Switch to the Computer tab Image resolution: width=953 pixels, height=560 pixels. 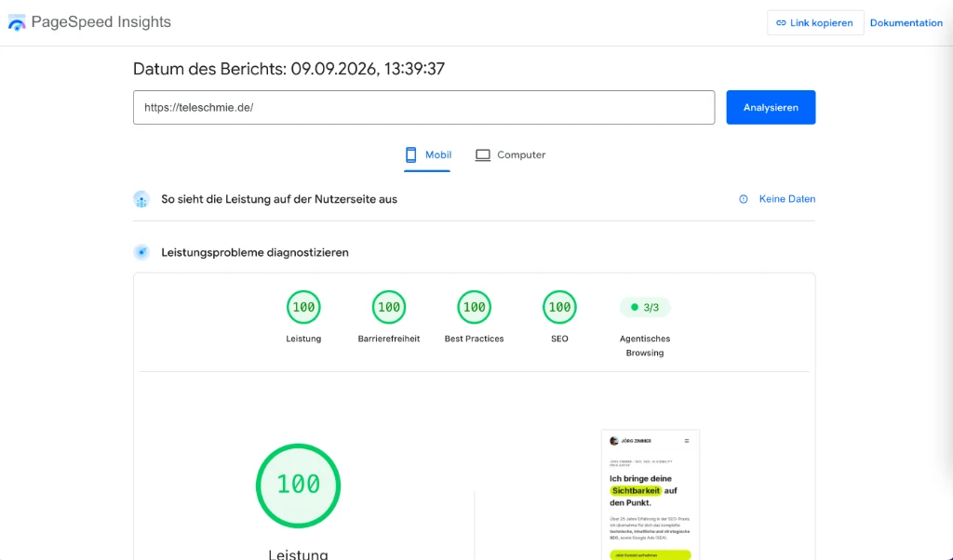click(x=510, y=155)
